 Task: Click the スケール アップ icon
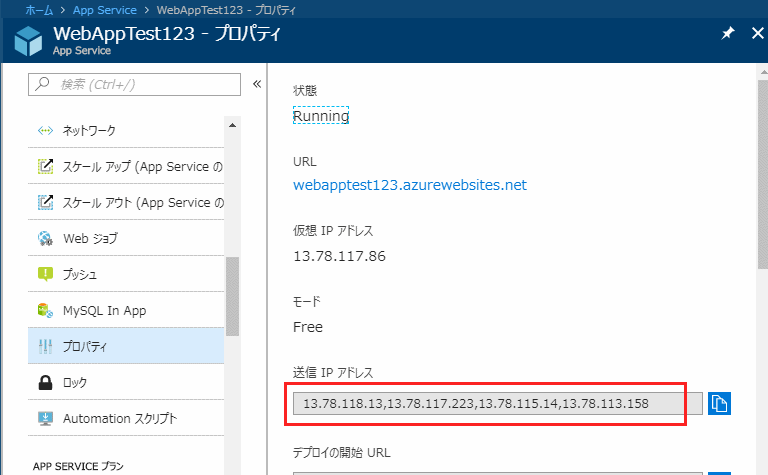click(46, 166)
